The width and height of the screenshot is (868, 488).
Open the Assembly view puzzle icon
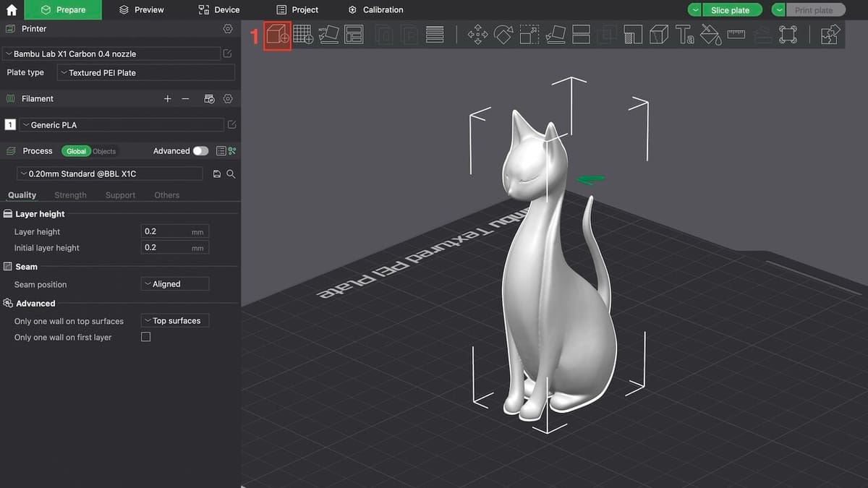830,35
